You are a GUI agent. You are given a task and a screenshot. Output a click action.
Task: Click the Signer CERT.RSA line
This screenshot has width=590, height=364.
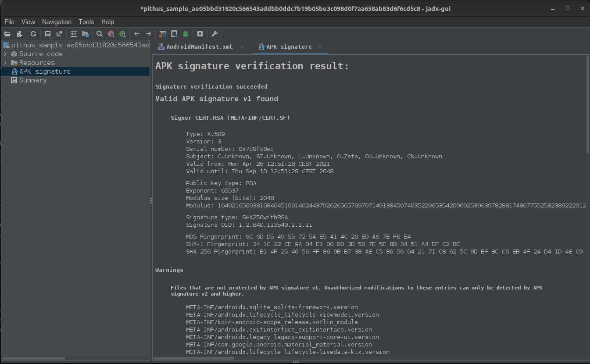tap(230, 118)
